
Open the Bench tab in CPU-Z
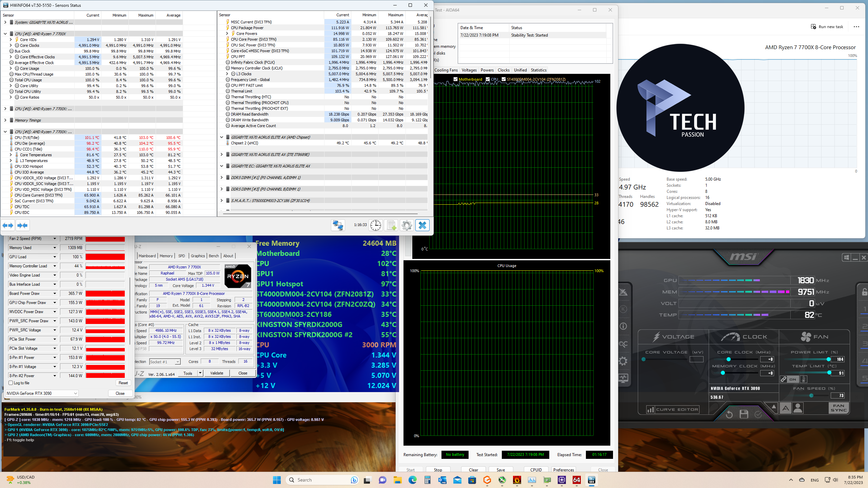pyautogui.click(x=214, y=256)
